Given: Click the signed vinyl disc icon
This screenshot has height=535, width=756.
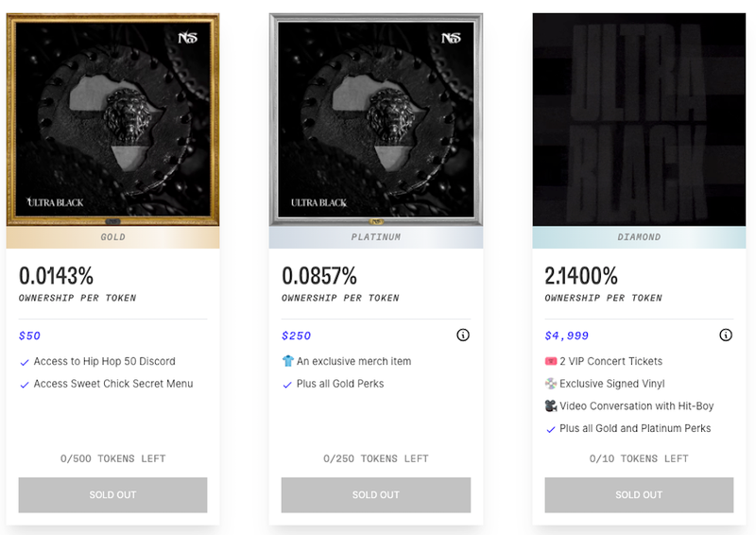Looking at the screenshot, I should [x=551, y=384].
